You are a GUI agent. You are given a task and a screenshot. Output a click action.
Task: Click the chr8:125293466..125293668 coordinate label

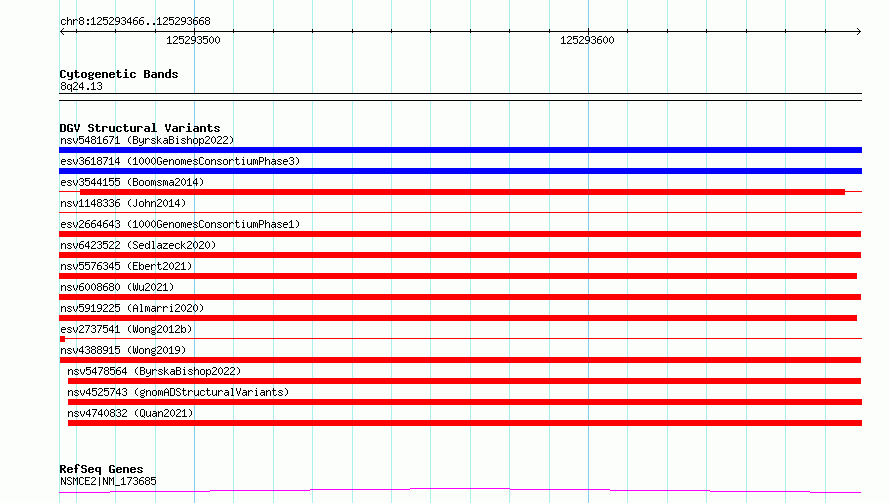135,22
